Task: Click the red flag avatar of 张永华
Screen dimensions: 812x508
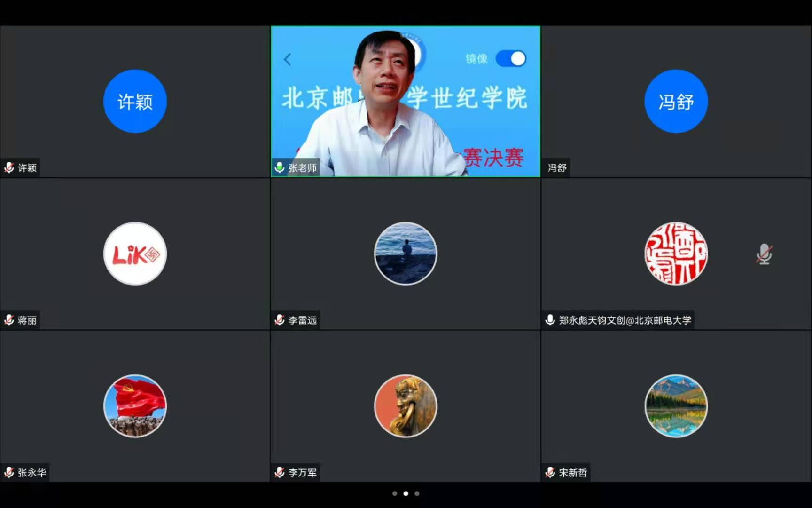Action: tap(135, 406)
